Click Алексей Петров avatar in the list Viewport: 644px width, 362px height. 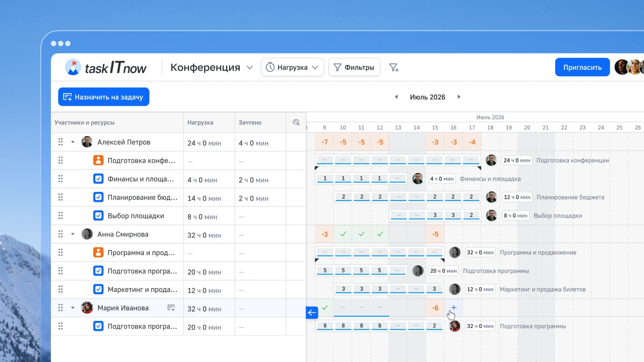(x=87, y=142)
